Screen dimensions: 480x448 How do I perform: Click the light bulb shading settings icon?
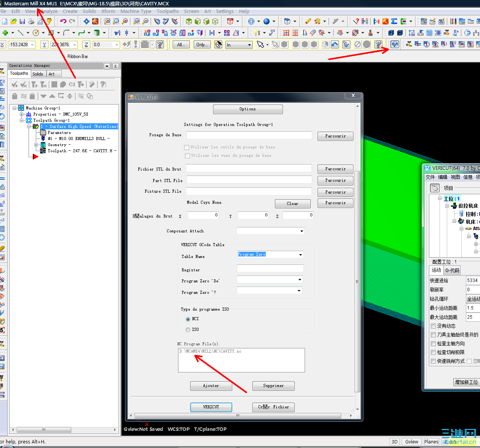pyautogui.click(x=257, y=33)
